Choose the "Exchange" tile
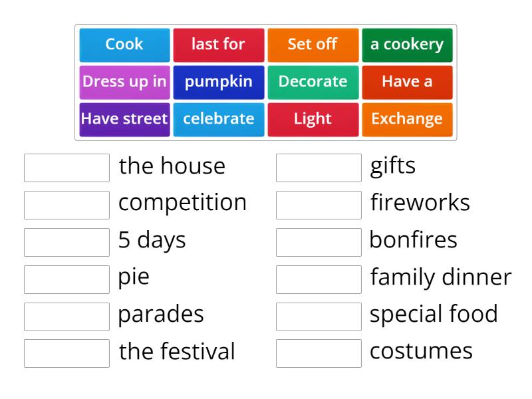The height and width of the screenshot is (399, 532). (407, 119)
